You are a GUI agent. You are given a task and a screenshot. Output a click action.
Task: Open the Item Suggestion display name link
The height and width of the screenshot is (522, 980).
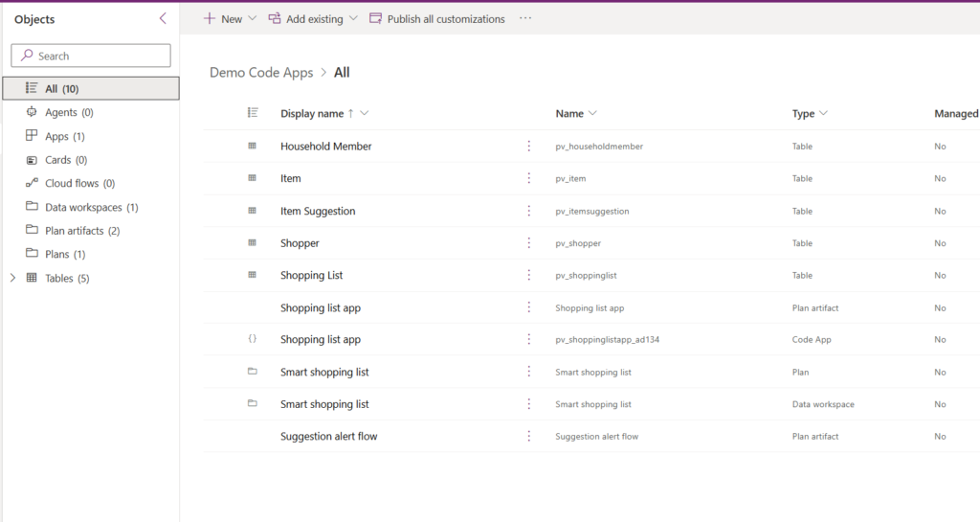[x=318, y=211]
